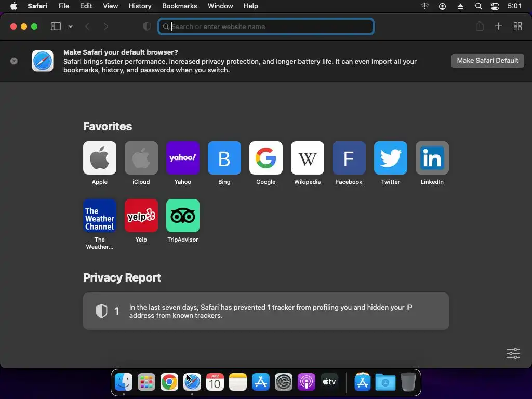Open Notes from the Dock
The image size is (532, 399).
238,382
